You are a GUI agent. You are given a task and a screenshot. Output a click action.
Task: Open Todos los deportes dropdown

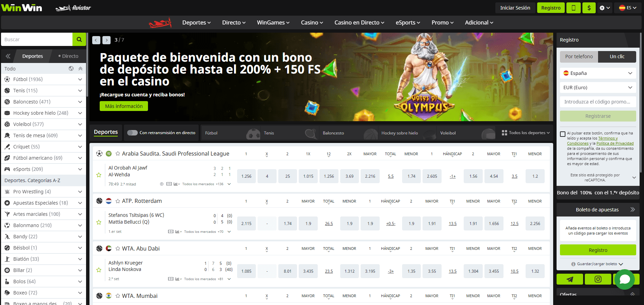coord(526,133)
